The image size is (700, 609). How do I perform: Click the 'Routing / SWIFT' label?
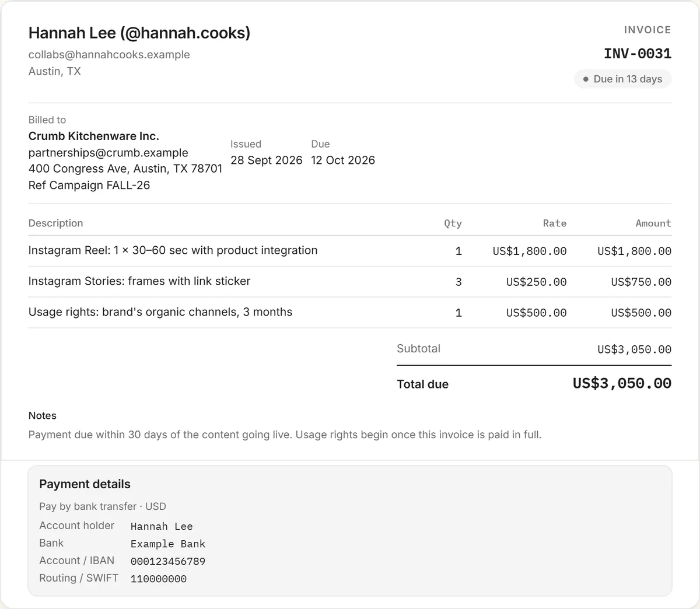point(79,578)
